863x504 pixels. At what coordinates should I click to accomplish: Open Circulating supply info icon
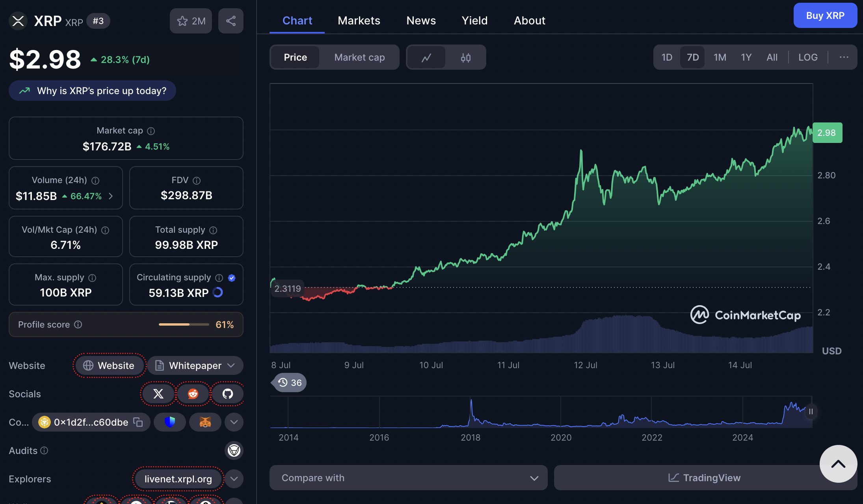[x=219, y=278]
